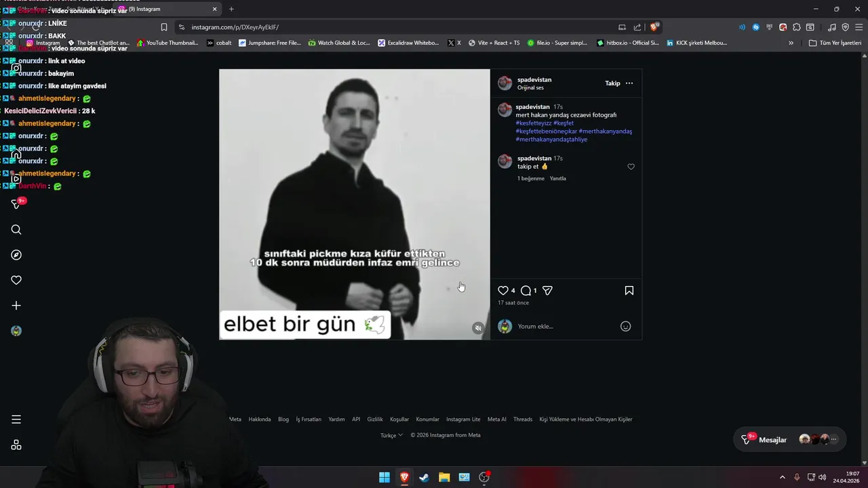Click the video on the Instagram post
868x488 pixels.
pos(354,204)
